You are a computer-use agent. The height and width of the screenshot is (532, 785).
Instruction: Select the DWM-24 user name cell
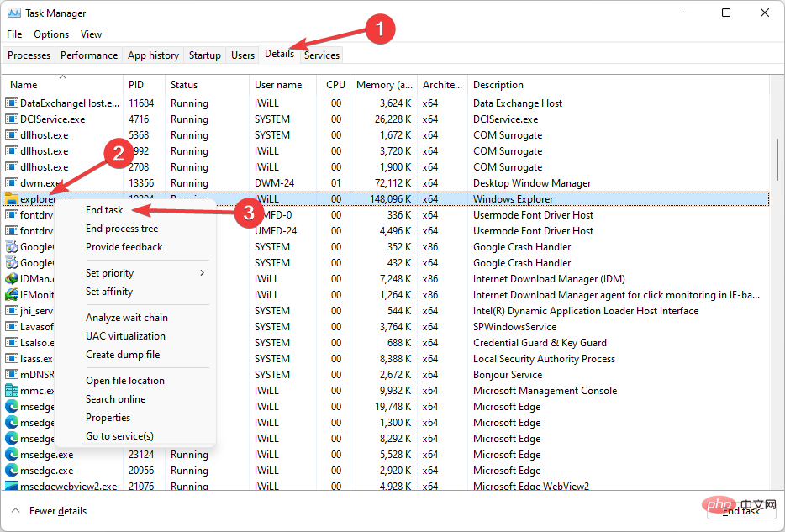(x=274, y=183)
